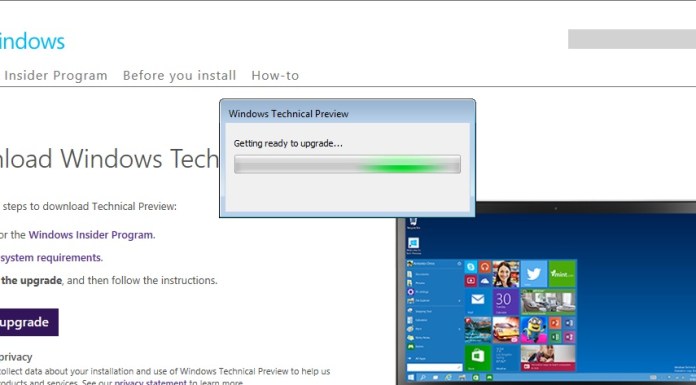Viewport: 696px width, 385px height.
Task: Follow the Windows Insider Program link
Action: pos(91,235)
